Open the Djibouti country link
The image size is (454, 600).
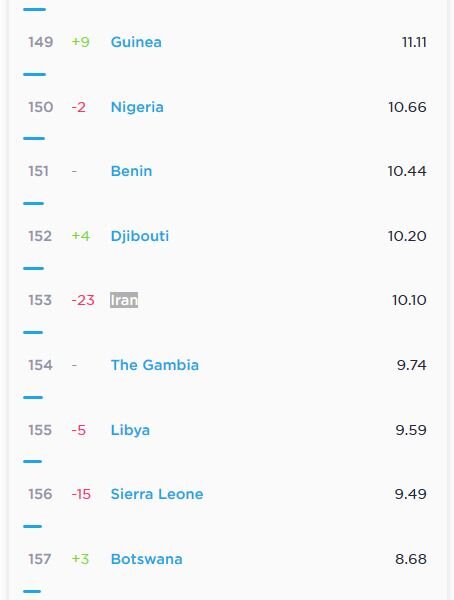[x=140, y=236]
